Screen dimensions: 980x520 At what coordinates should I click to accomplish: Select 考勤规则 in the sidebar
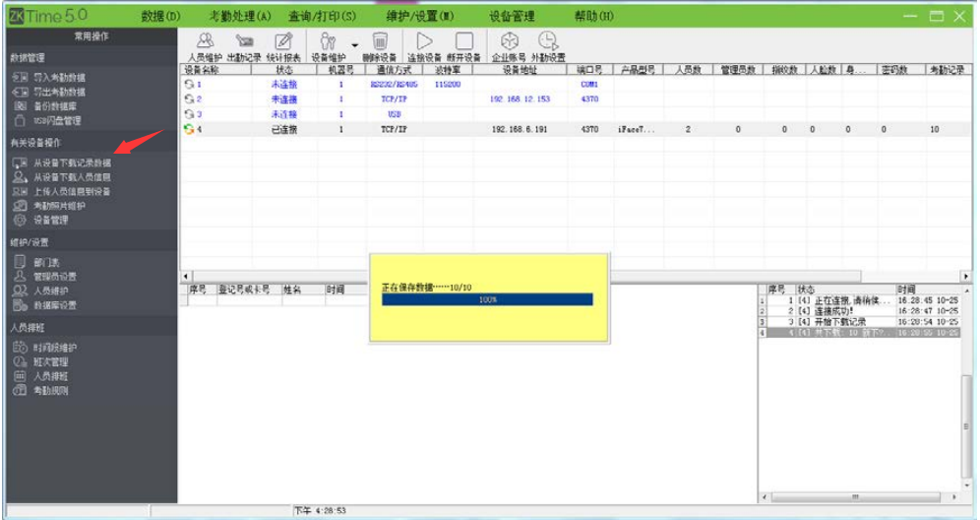51,390
